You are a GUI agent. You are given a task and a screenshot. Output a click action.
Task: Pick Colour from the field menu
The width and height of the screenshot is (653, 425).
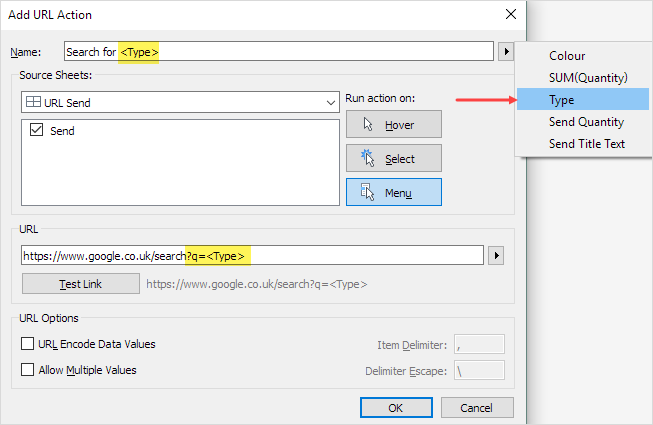pos(583,56)
